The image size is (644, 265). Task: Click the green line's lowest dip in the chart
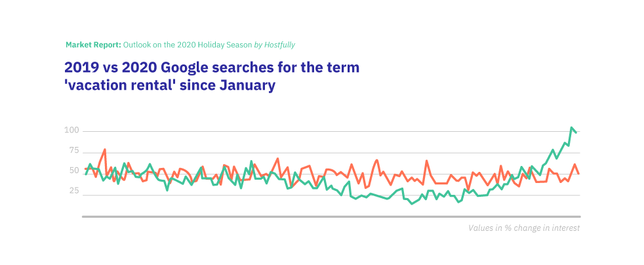click(412, 203)
